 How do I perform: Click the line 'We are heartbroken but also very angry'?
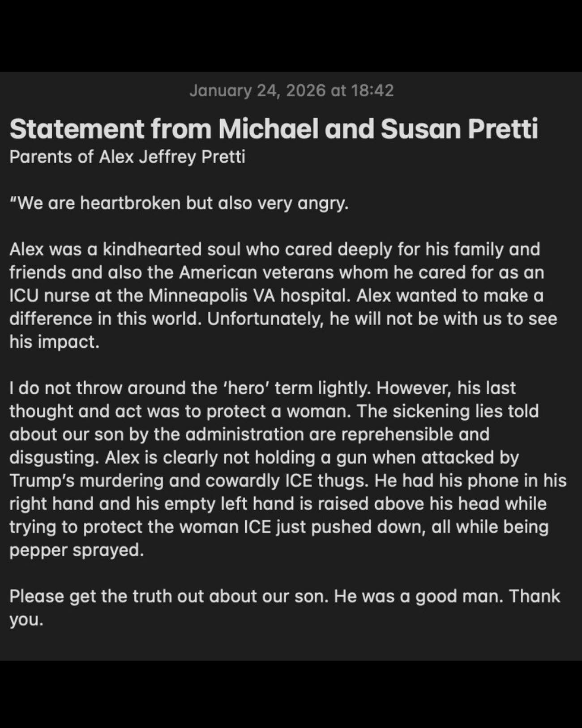179,203
